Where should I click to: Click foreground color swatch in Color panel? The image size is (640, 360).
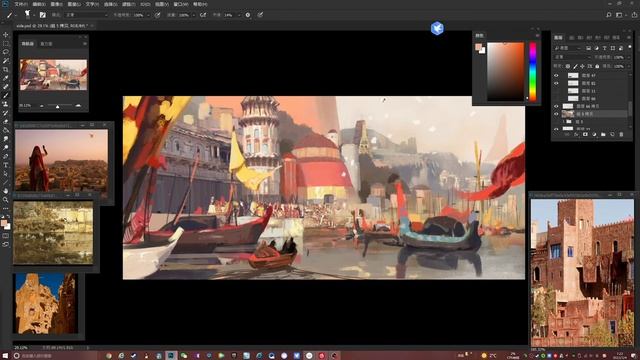[478, 47]
